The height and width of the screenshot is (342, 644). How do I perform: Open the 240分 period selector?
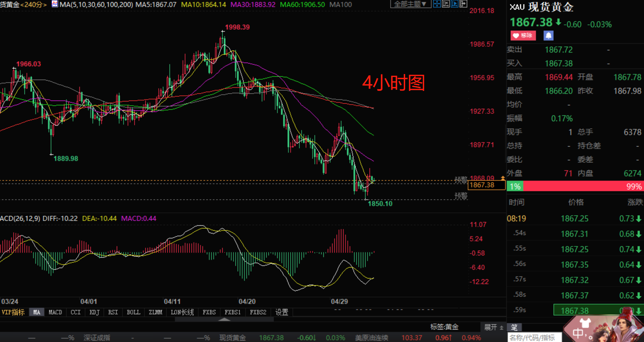tap(33, 5)
